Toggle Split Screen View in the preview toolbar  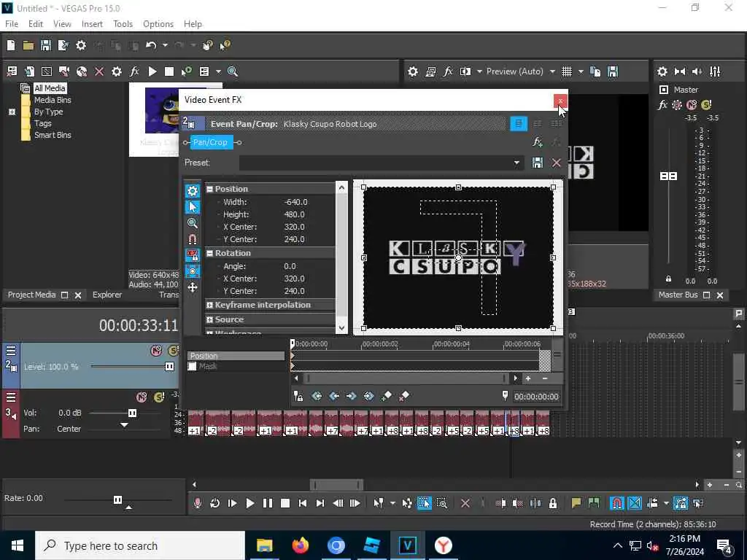465,71
